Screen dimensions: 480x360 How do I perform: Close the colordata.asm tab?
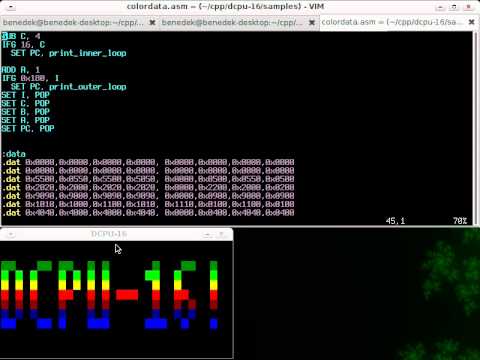tap(471, 22)
